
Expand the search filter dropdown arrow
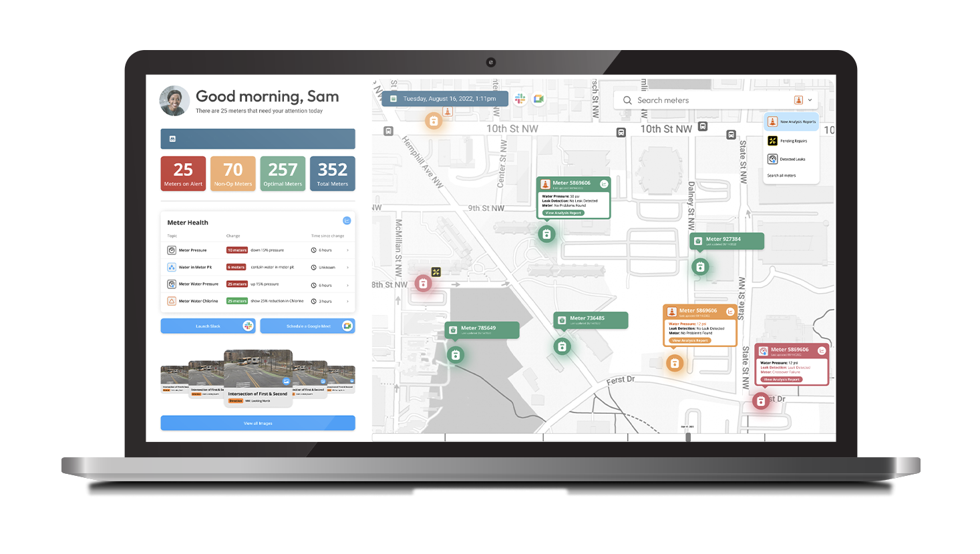(x=810, y=100)
